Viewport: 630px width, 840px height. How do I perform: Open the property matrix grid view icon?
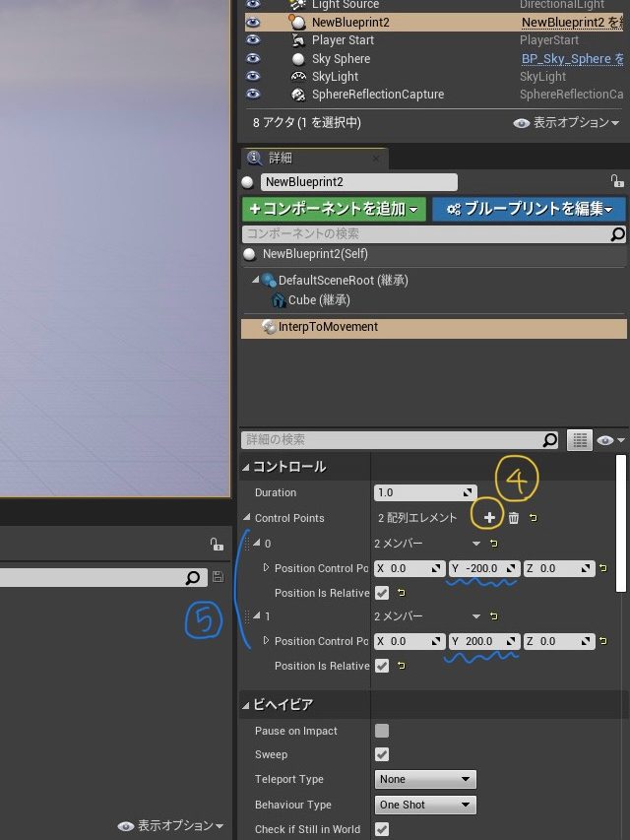click(580, 440)
